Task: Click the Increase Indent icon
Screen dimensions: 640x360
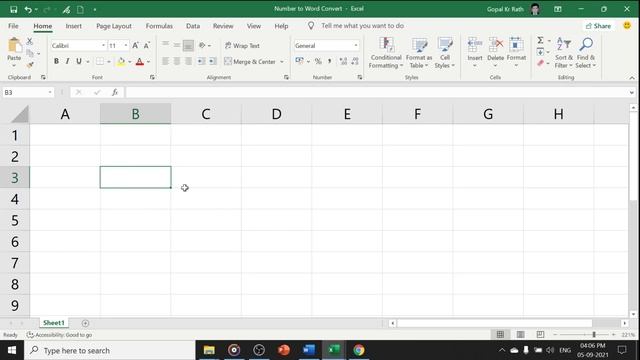Action: pyautogui.click(x=213, y=61)
